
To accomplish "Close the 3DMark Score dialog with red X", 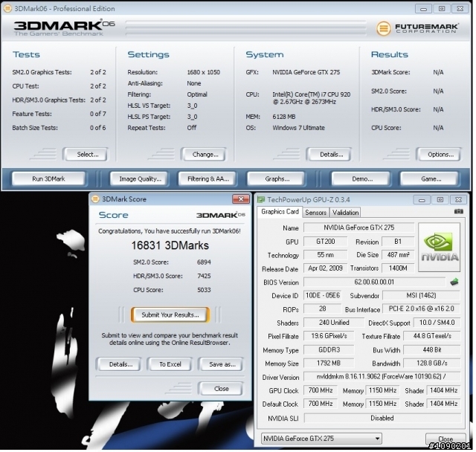I will [x=241, y=199].
